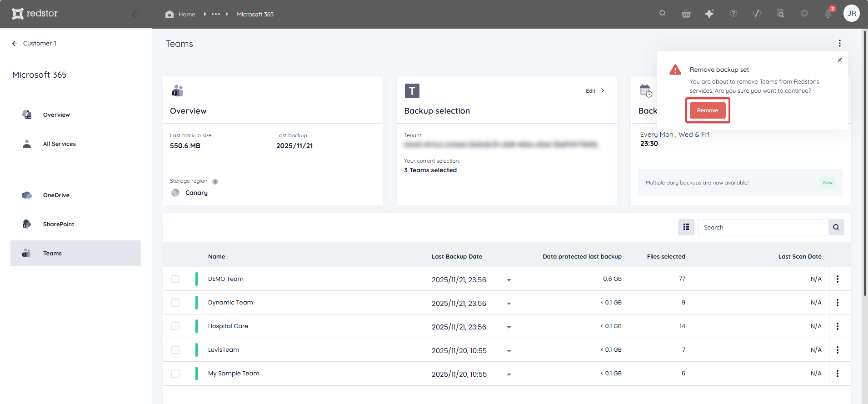The height and width of the screenshot is (404, 868).
Task: Click the page vertical scrollbar
Action: pos(865,163)
